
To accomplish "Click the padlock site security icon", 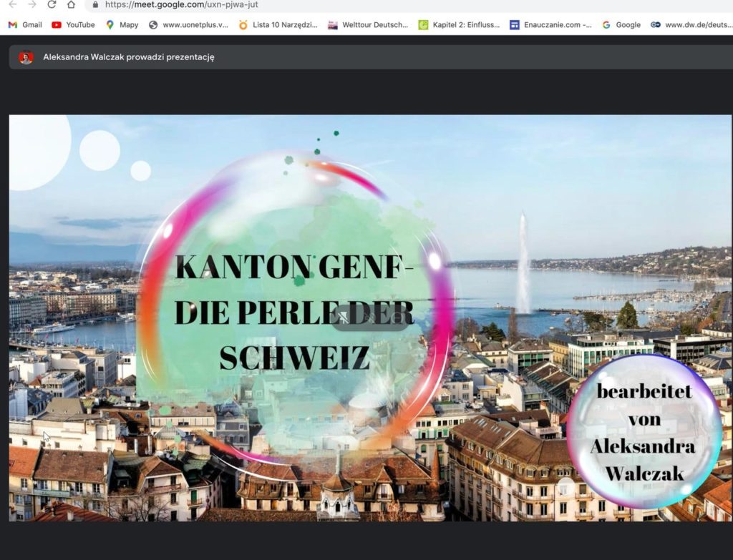I will pos(95,4).
